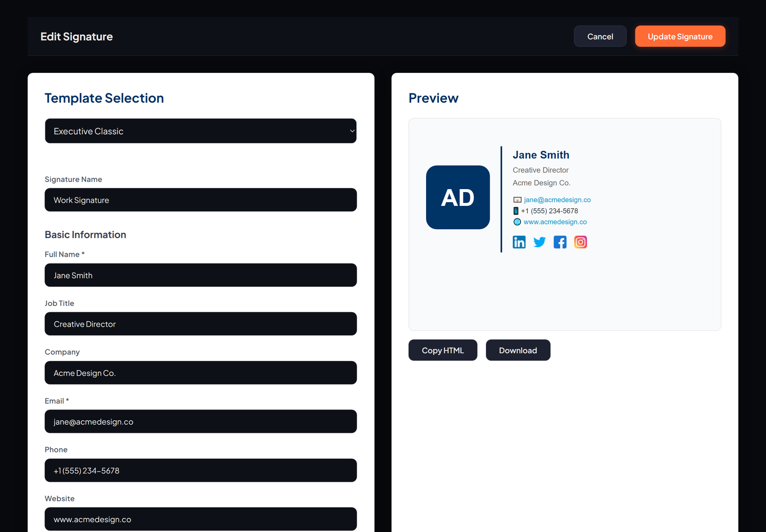
Task: Click the Template Selection heading
Action: coord(104,98)
